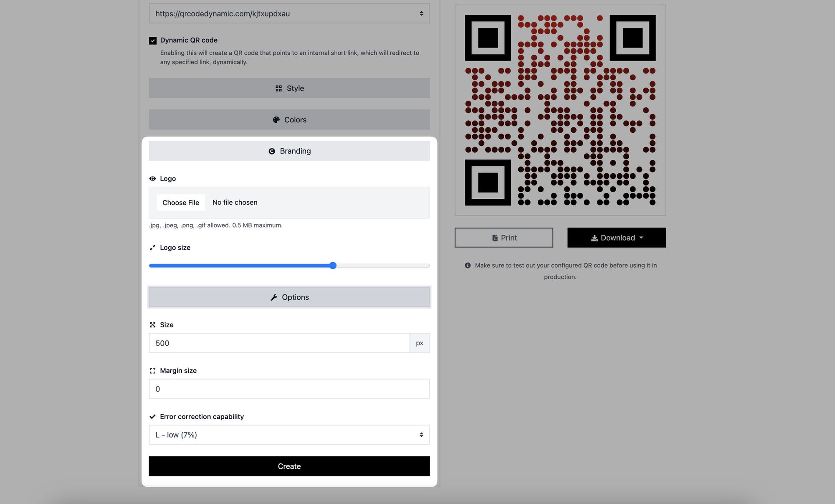Image resolution: width=835 pixels, height=504 pixels.
Task: Click the checkmark icon beside Error correction
Action: point(152,417)
